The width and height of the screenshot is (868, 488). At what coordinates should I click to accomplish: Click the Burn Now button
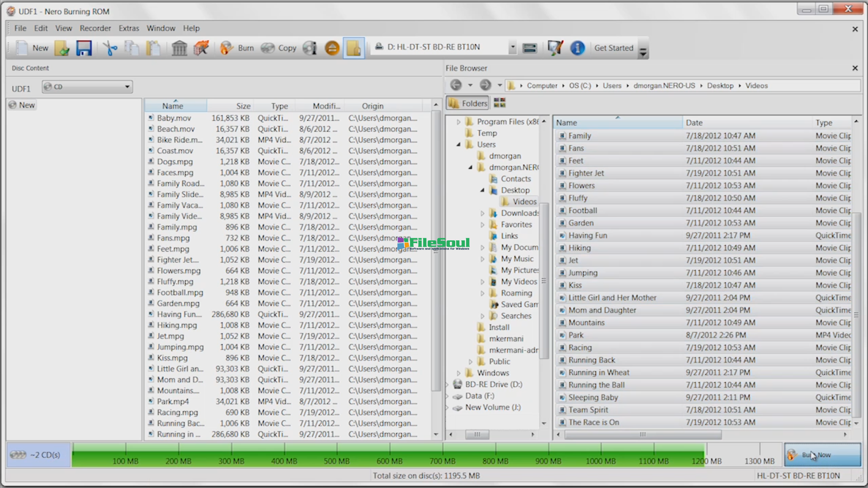coord(822,455)
